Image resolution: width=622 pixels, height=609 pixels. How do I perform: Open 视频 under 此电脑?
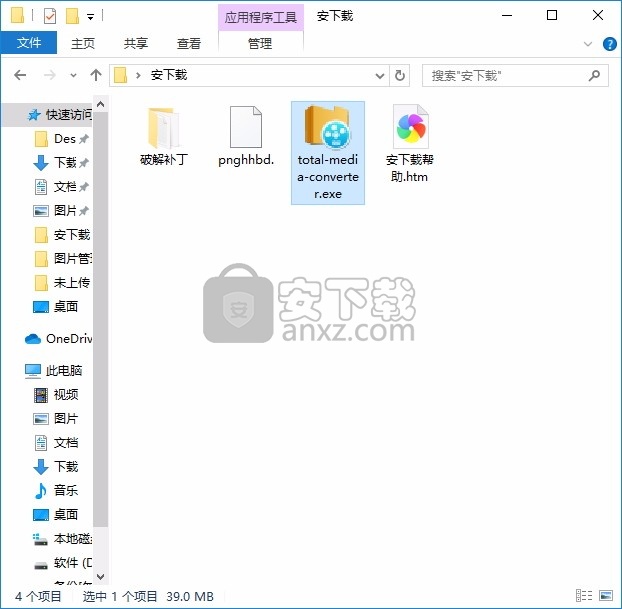tap(56, 395)
